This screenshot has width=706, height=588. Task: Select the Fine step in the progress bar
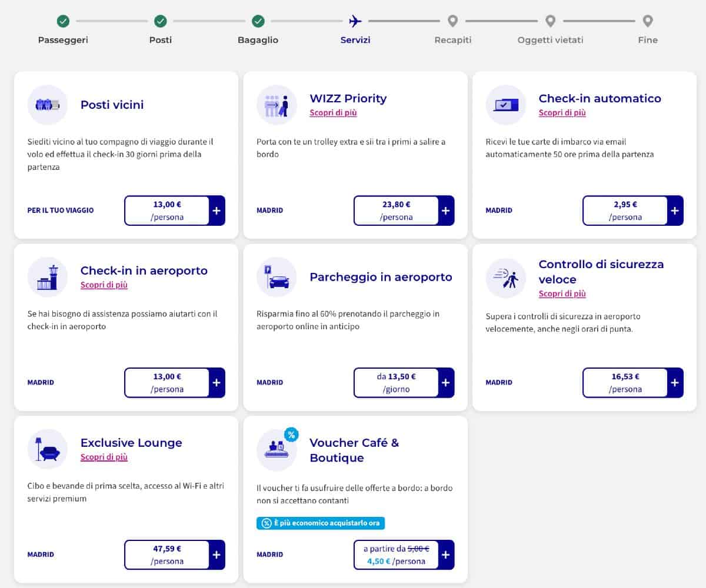647,21
